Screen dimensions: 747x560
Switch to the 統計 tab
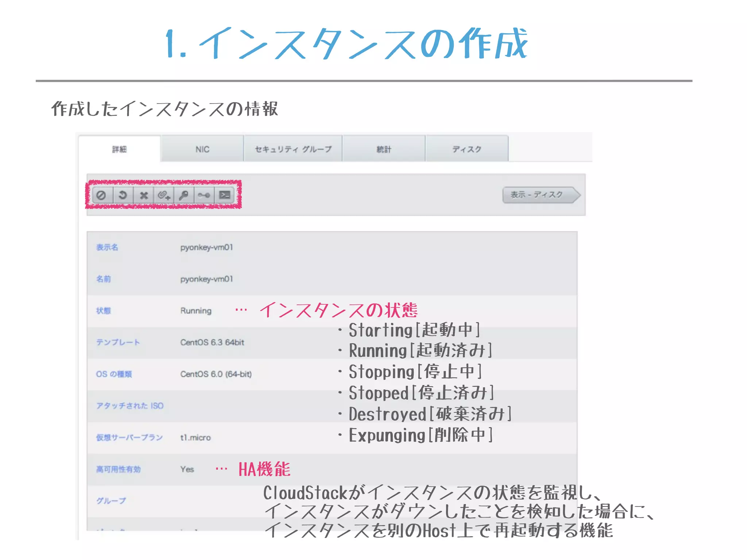384,149
